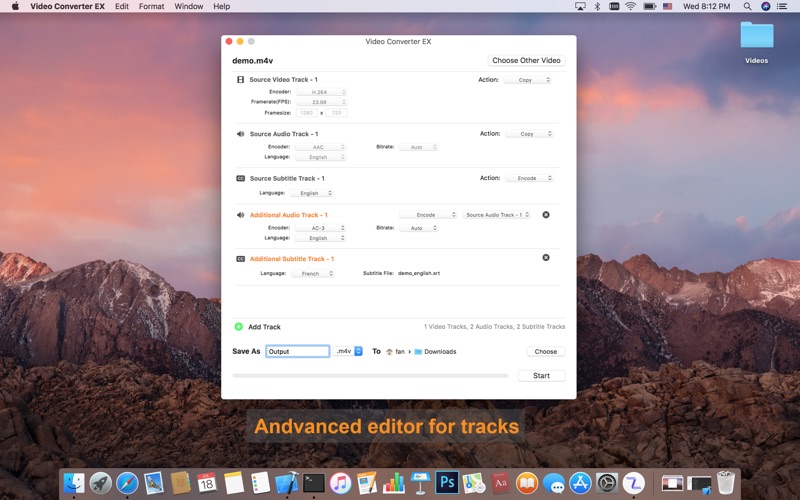Viewport: 800px width, 500px height.
Task: Click Downloads folder in save path
Action: pyautogui.click(x=435, y=352)
